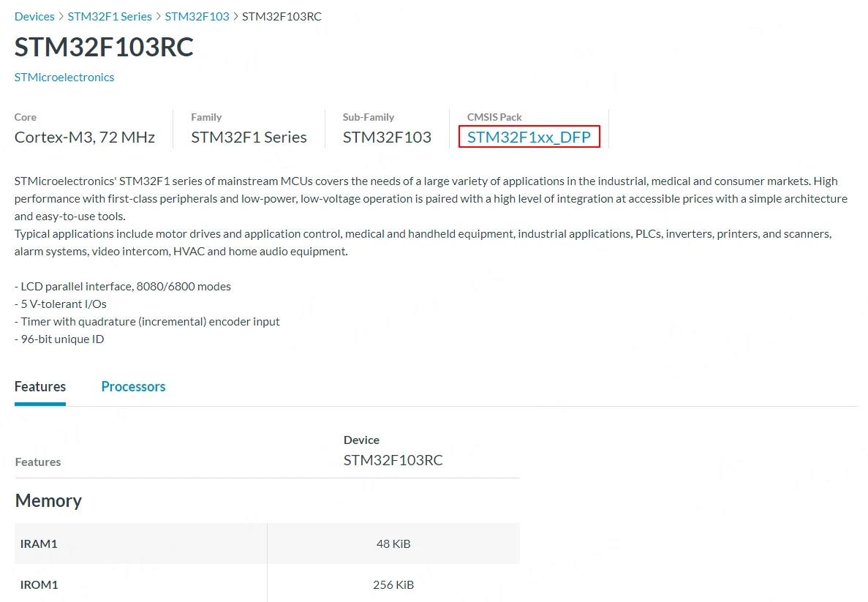Open the STM32F1xx_DFP CMSIS Pack link
Screen dimensions: 868x602
[529, 137]
